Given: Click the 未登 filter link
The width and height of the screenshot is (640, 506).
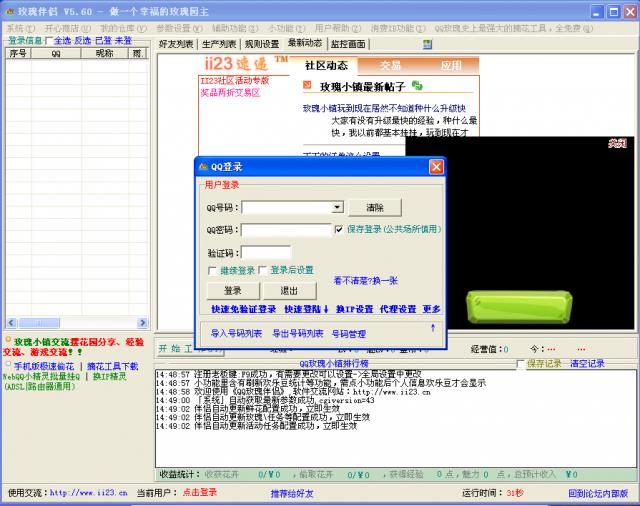Looking at the screenshot, I should 123,41.
